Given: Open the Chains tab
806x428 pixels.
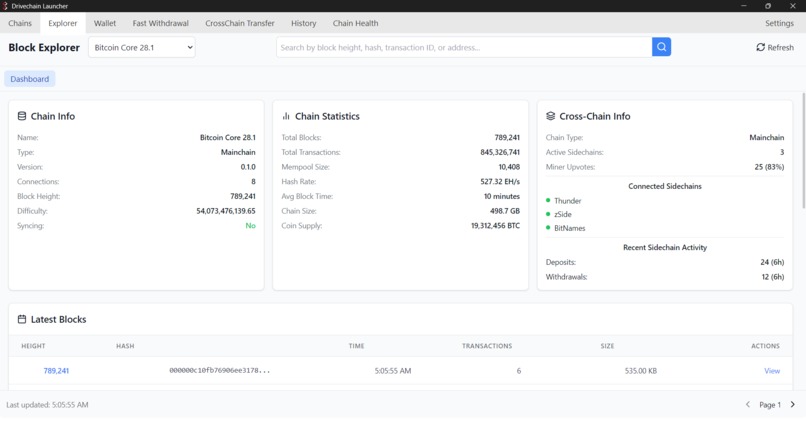Looking at the screenshot, I should pyautogui.click(x=20, y=23).
